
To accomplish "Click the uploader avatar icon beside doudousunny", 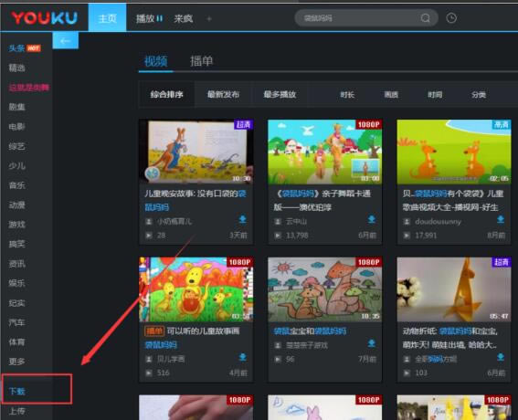I will 407,222.
